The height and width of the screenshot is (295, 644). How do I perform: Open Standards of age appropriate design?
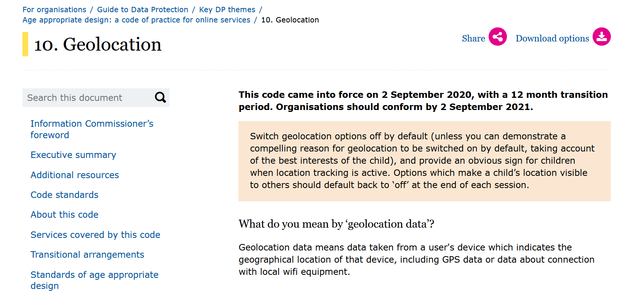tap(94, 280)
